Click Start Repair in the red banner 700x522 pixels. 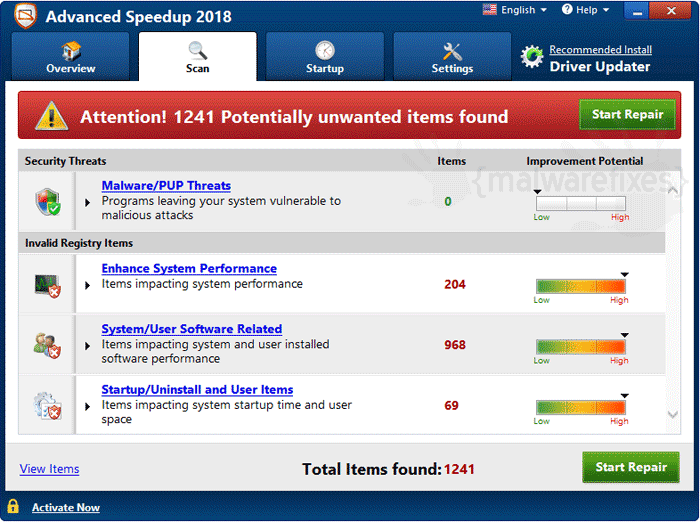coord(627,115)
